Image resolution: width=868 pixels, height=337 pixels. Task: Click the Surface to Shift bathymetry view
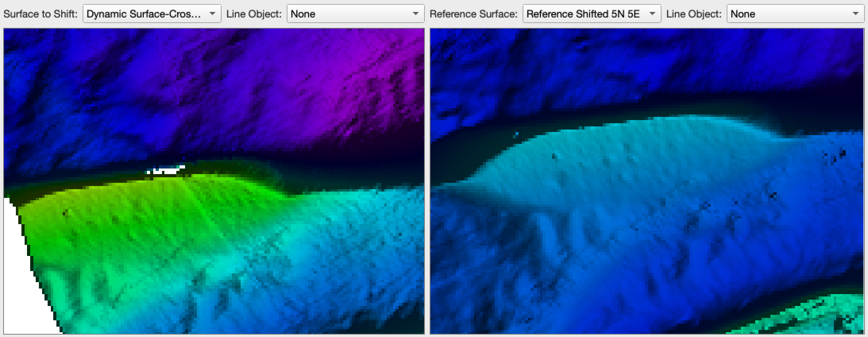point(214,181)
